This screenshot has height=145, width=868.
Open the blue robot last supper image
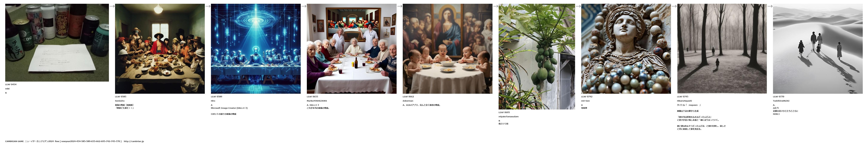point(256,49)
